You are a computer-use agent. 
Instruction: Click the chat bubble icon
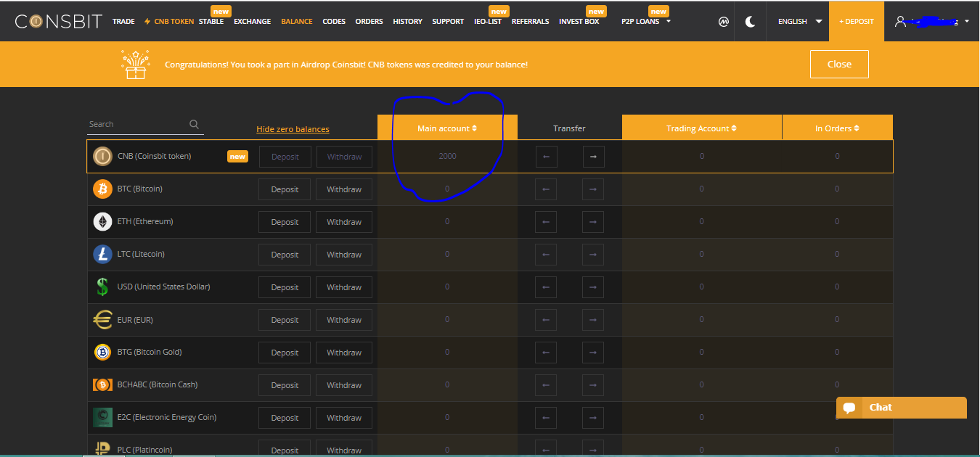(x=849, y=408)
